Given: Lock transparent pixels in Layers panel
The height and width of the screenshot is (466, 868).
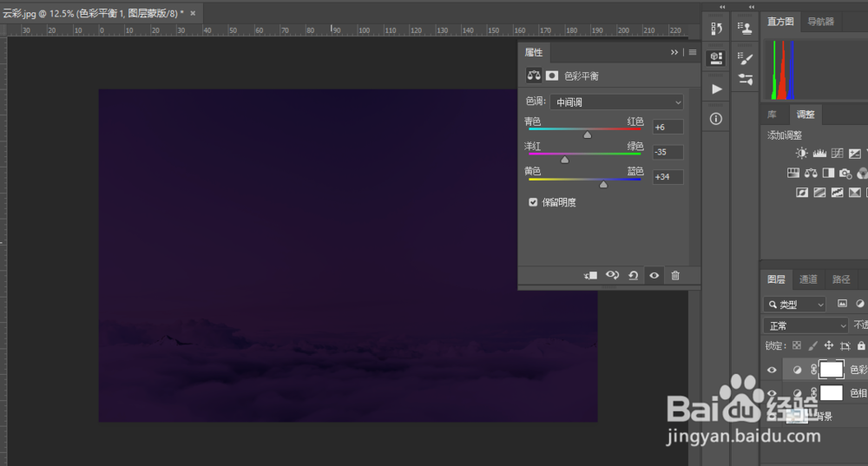Looking at the screenshot, I should tap(797, 345).
